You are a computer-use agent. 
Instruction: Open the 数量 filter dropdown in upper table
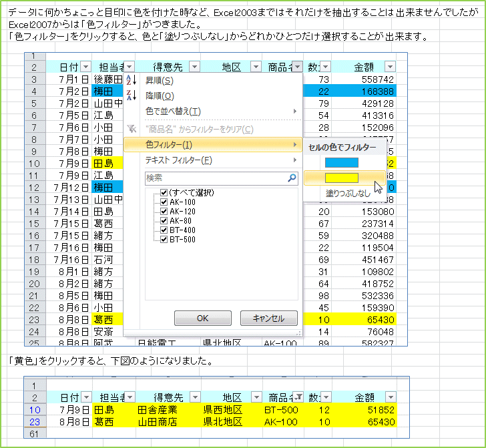(x=326, y=66)
